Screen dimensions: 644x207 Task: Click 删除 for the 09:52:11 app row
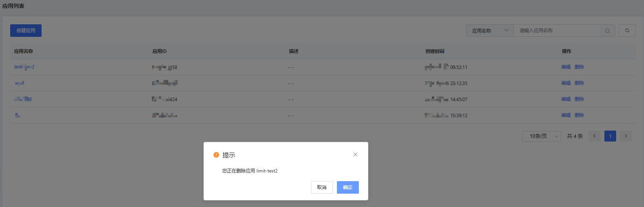click(579, 67)
